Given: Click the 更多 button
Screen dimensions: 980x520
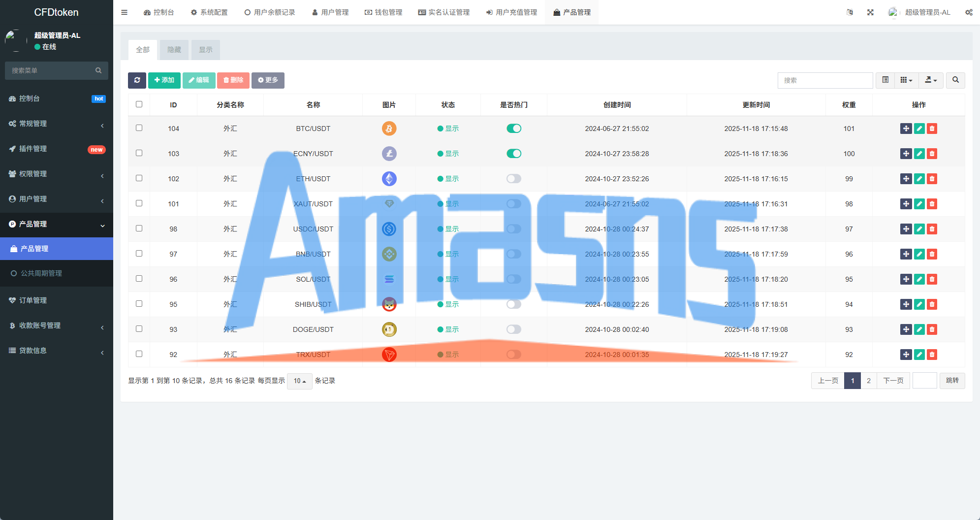Looking at the screenshot, I should click(x=268, y=80).
